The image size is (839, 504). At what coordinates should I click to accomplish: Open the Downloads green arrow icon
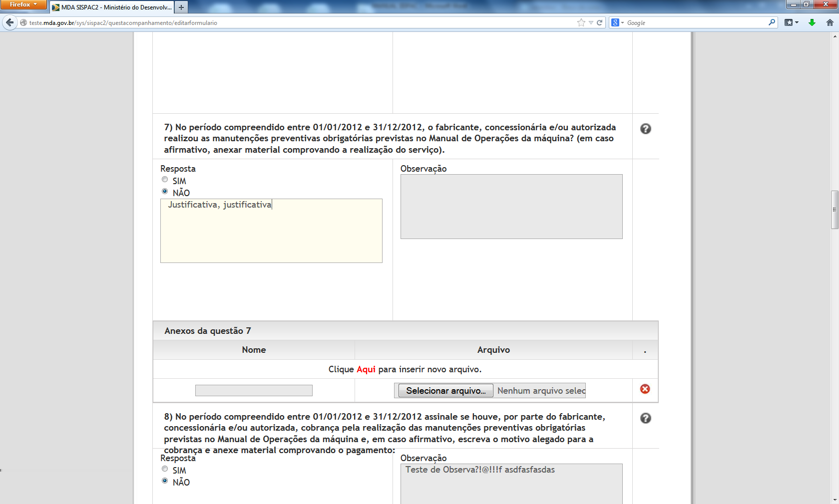pos(812,22)
